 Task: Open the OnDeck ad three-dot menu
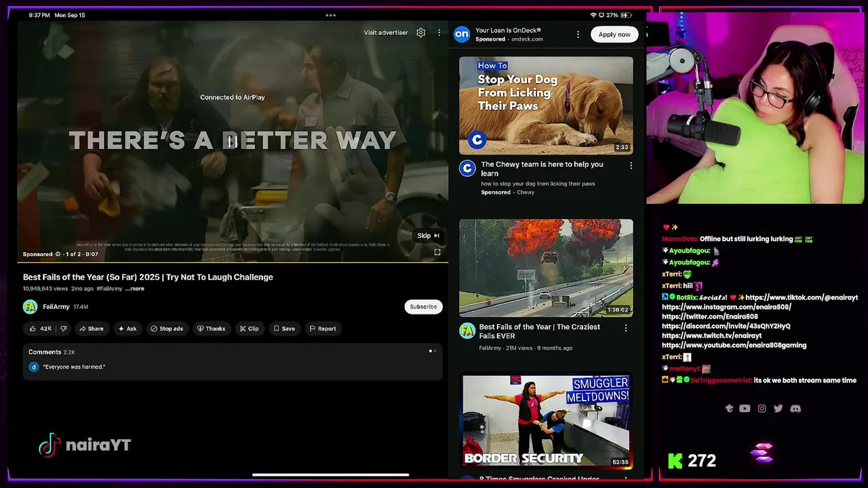tap(578, 35)
